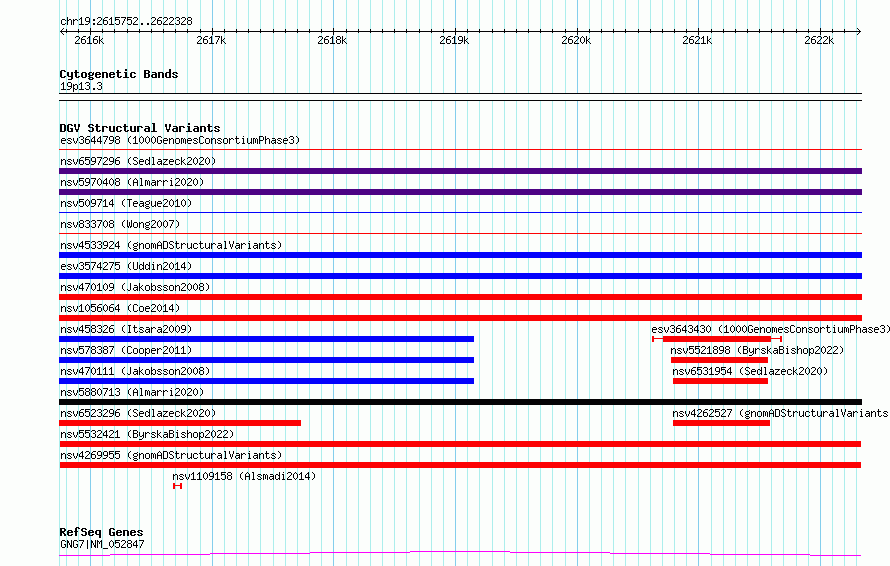
Task: Click the 2621k ruler tick label
Action: click(x=697, y=40)
